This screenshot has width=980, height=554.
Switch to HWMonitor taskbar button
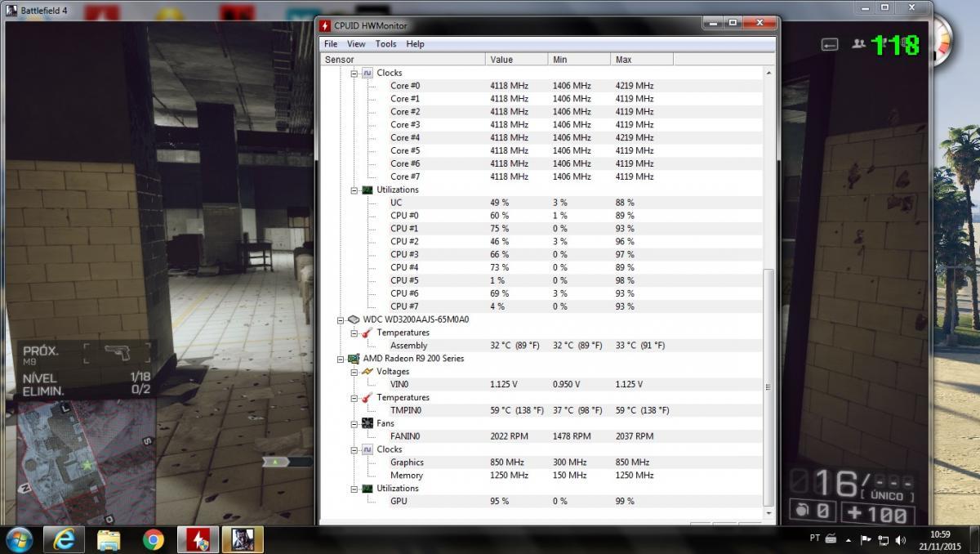[198, 538]
